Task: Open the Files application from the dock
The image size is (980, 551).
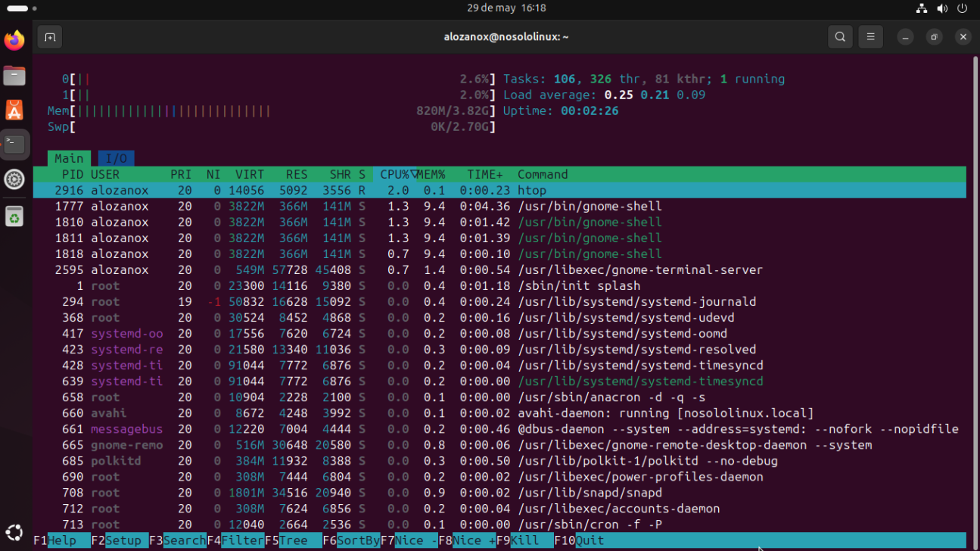Action: point(14,76)
